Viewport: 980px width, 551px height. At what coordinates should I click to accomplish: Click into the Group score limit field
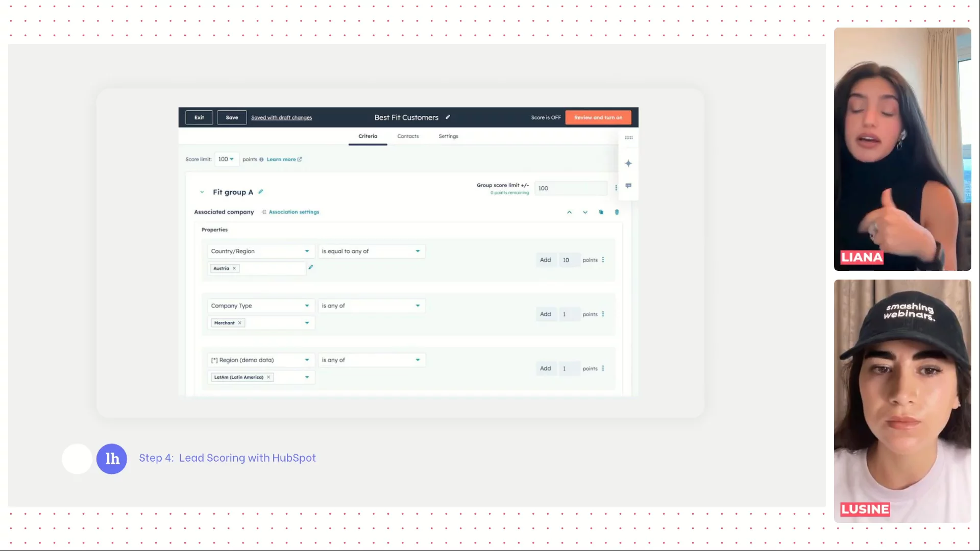571,188
